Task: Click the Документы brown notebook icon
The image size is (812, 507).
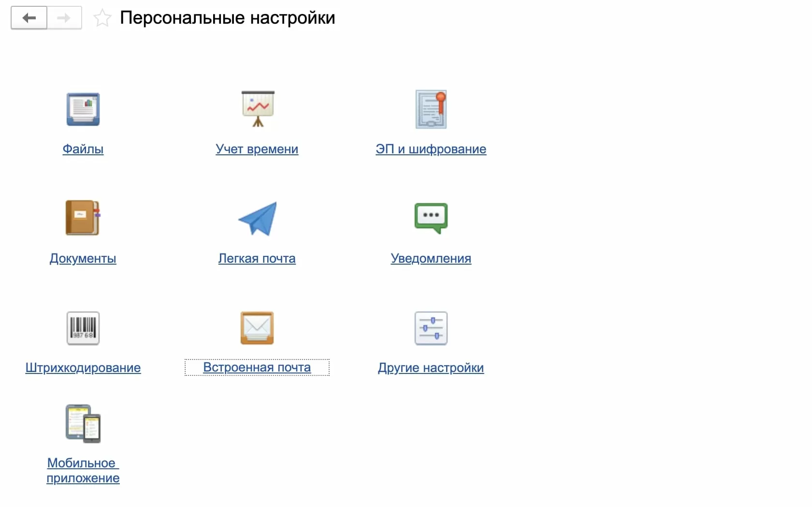Action: (x=83, y=218)
